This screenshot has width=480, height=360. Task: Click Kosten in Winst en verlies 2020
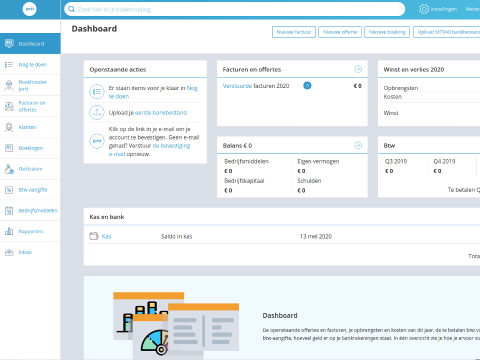point(393,97)
